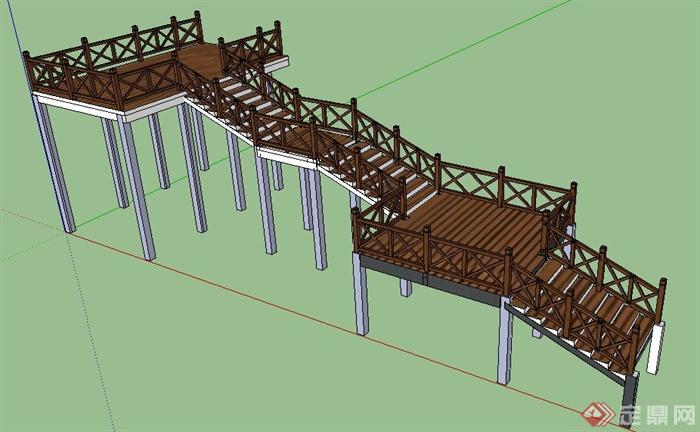Click the green axis line
Image resolution: width=700 pixels, height=432 pixels.
(464, 49)
